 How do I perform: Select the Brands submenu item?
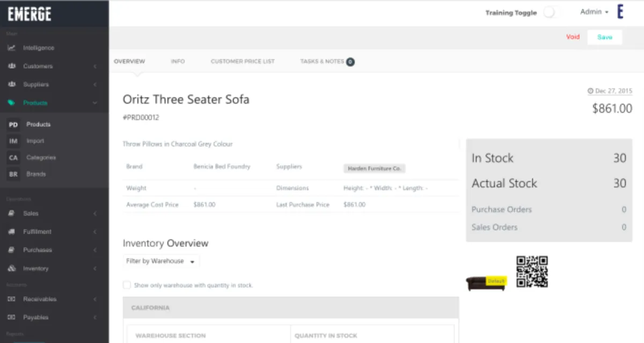(36, 174)
